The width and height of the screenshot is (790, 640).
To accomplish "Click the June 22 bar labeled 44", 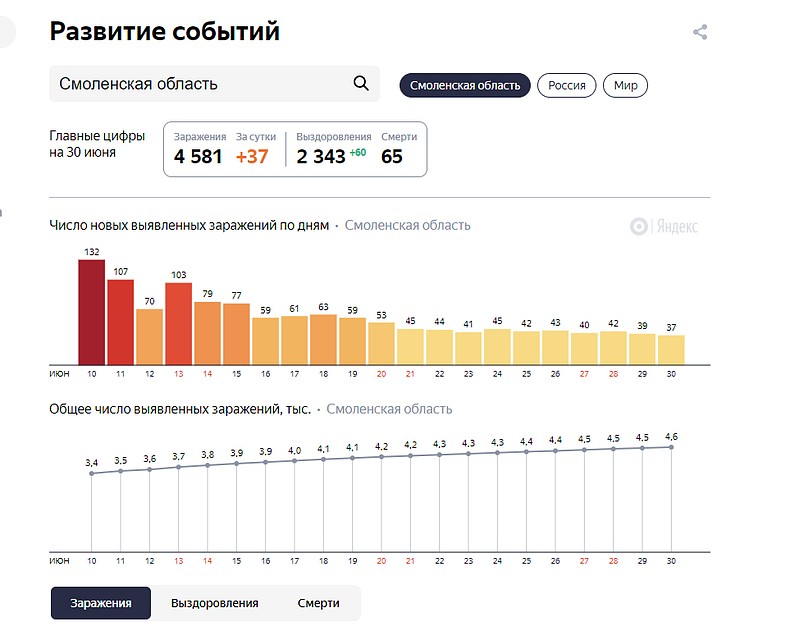I will 439,347.
